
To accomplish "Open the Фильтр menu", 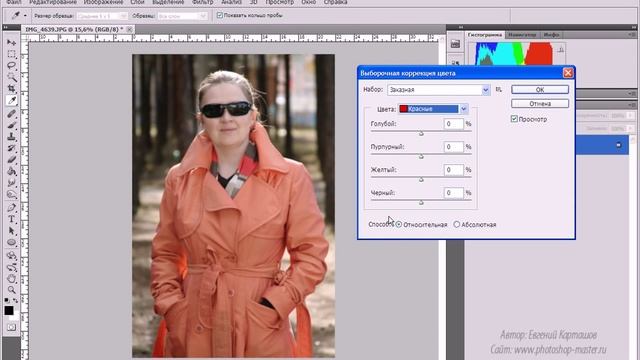I will pos(202,2).
